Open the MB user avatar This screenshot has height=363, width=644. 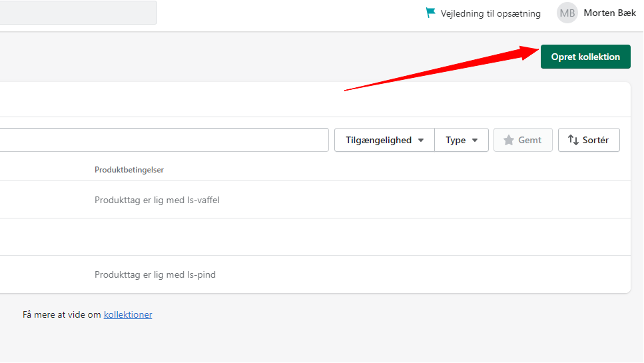567,13
